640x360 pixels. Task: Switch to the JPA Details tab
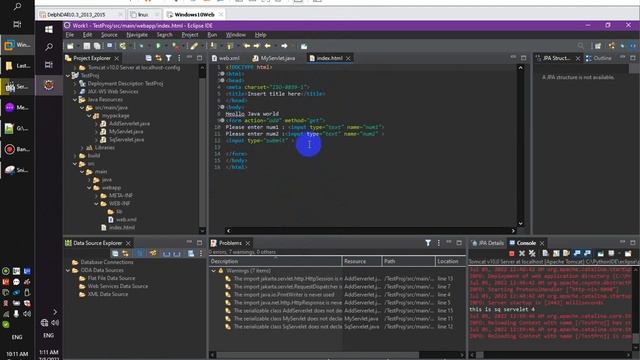(487, 243)
